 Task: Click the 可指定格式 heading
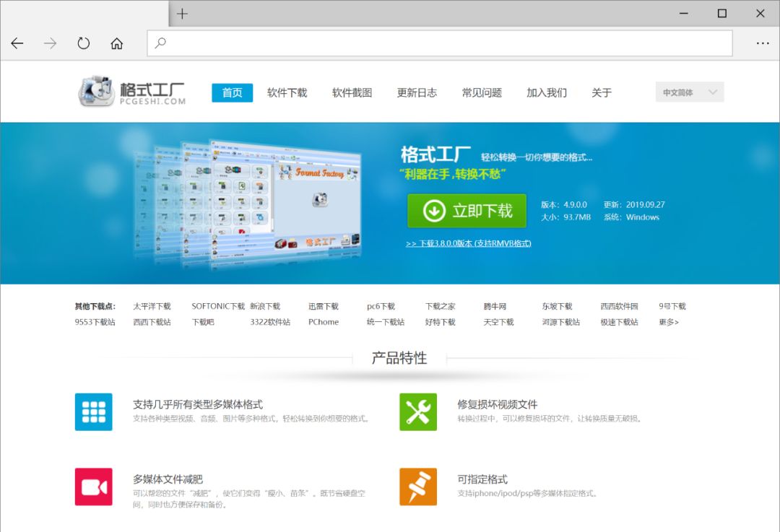pos(482,479)
